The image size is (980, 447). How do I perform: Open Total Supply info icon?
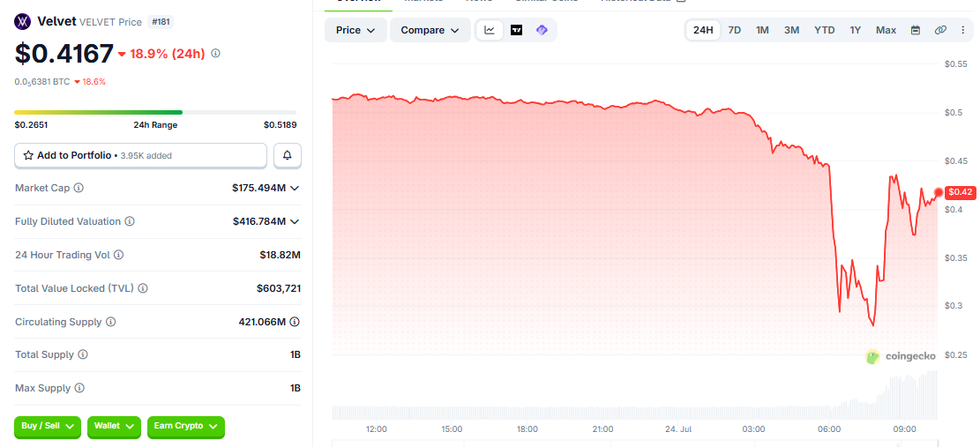click(x=83, y=354)
